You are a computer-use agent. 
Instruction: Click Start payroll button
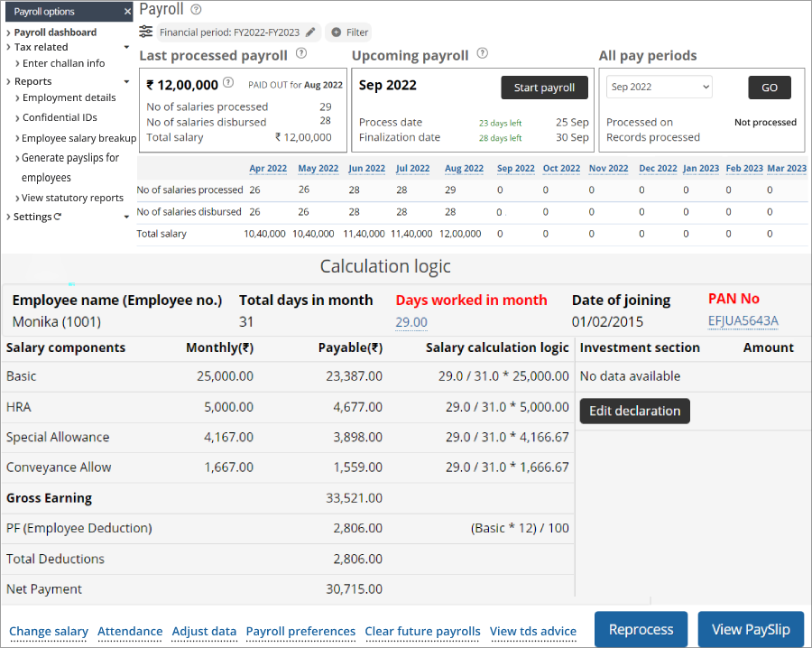tap(544, 88)
